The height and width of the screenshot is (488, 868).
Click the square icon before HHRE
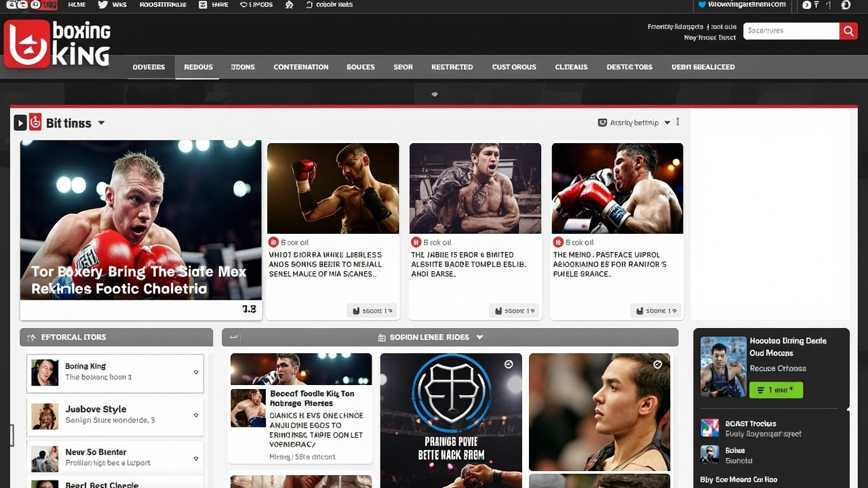(203, 4)
